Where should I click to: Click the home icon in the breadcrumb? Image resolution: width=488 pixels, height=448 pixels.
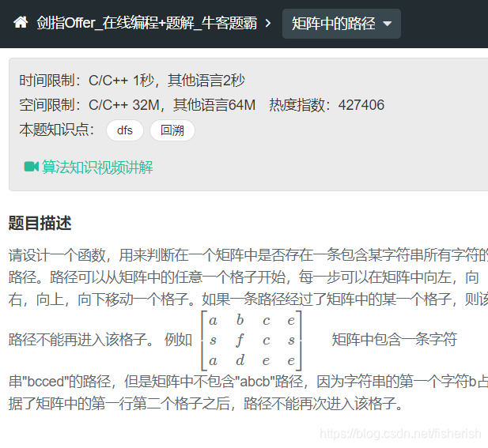pos(21,23)
